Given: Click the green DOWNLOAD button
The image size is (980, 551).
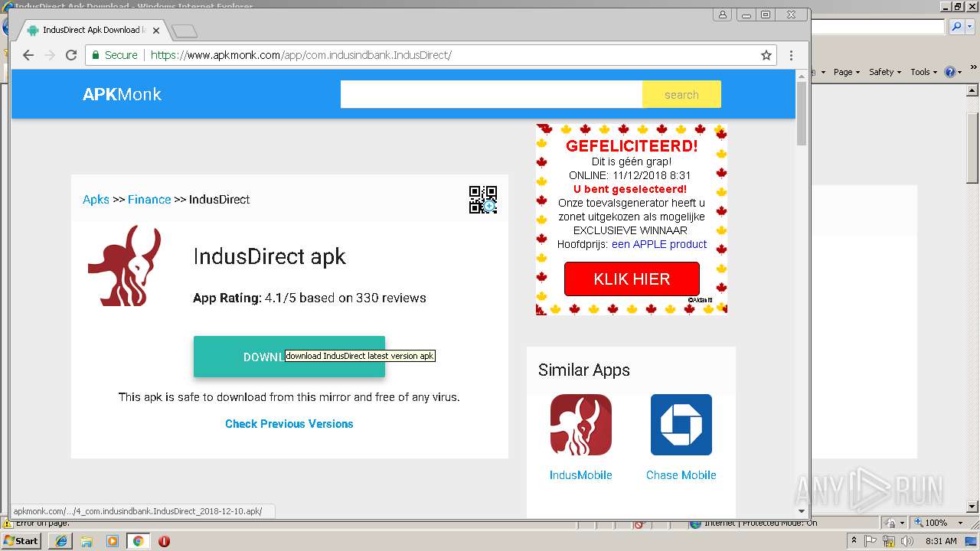Looking at the screenshot, I should click(x=289, y=357).
